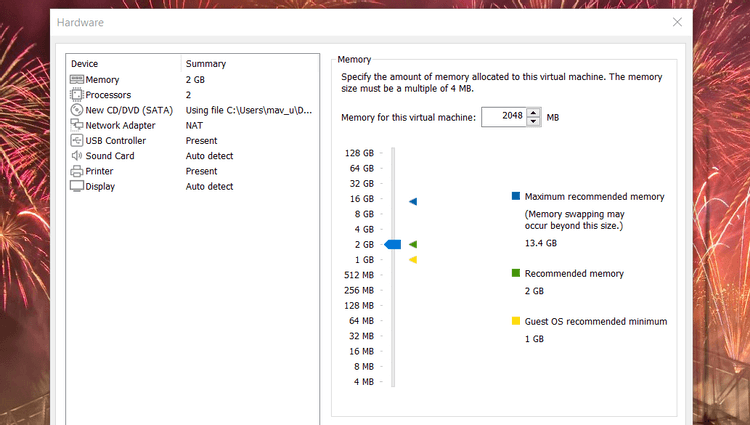Click the 128 GB slider scale label
The image size is (750, 425).
point(359,153)
